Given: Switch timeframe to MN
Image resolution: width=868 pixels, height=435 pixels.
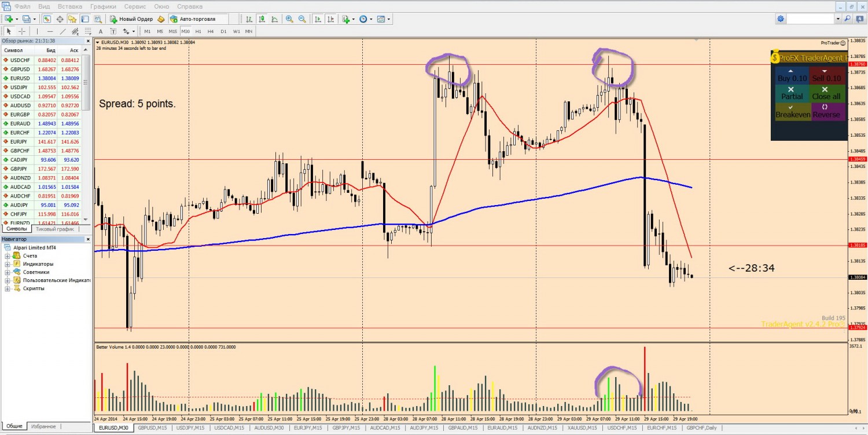Looking at the screenshot, I should [249, 31].
